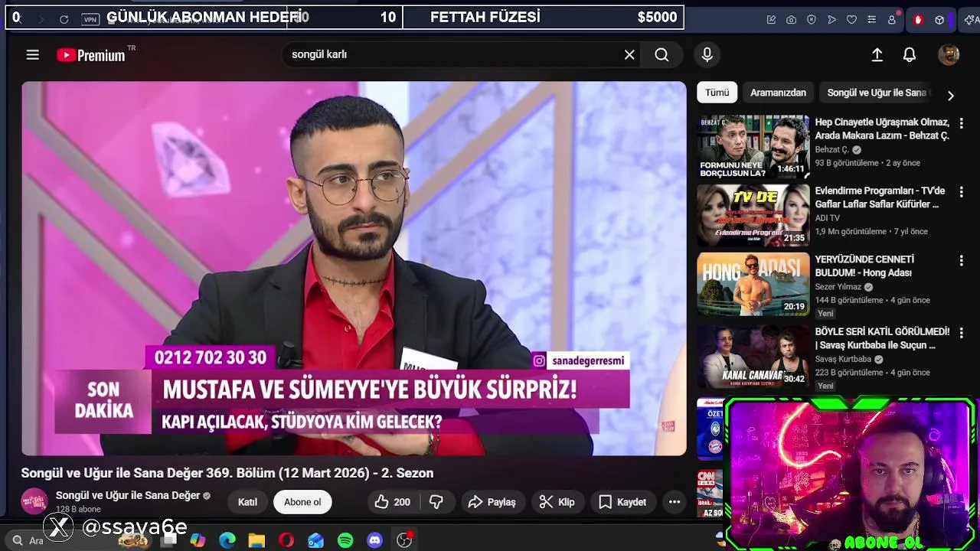
Task: Open File Explorer from taskbar
Action: [x=256, y=540]
